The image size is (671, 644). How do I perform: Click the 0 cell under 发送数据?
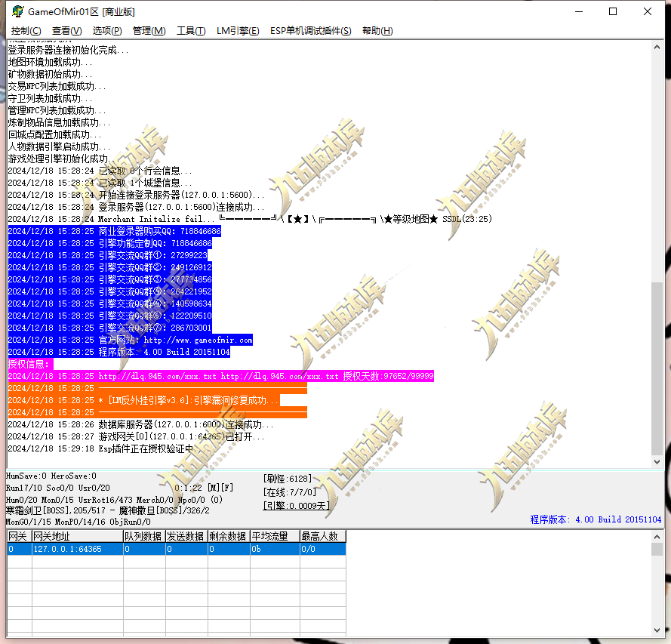tap(186, 549)
